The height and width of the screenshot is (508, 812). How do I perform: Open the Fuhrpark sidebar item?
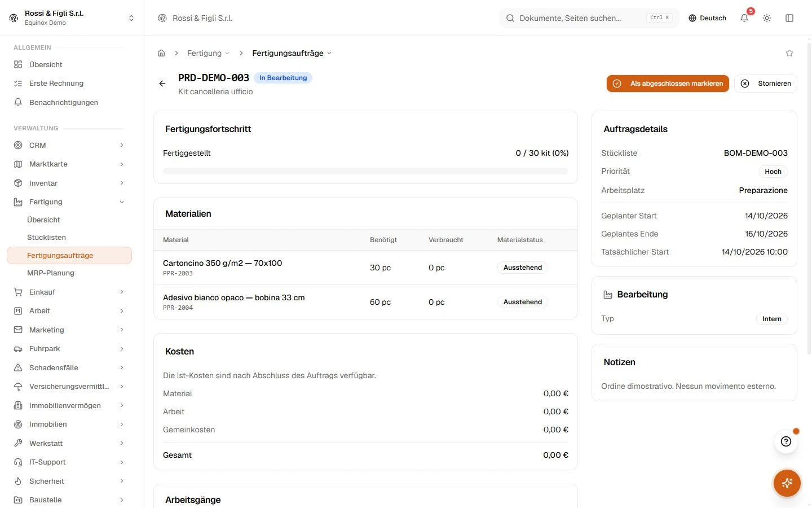(69, 349)
